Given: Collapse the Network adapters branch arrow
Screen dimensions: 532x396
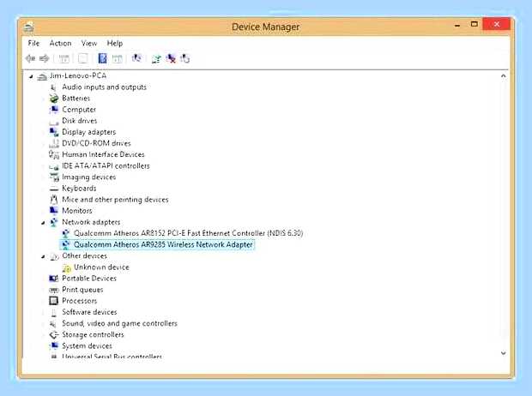Looking at the screenshot, I should pos(43,223).
